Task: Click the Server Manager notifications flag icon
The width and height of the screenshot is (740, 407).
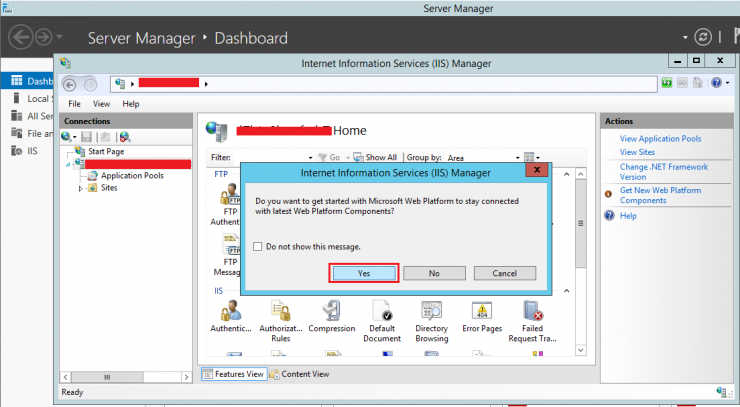Action: [736, 36]
